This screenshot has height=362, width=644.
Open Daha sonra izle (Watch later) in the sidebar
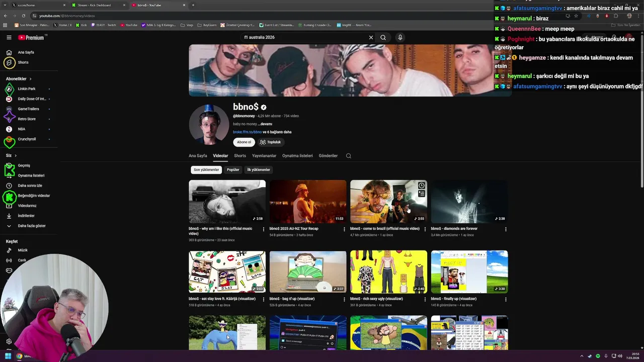pyautogui.click(x=30, y=186)
